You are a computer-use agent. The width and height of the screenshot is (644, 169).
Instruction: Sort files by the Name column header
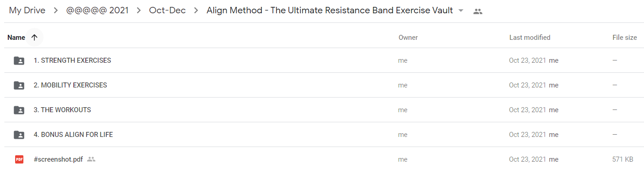coord(16,38)
